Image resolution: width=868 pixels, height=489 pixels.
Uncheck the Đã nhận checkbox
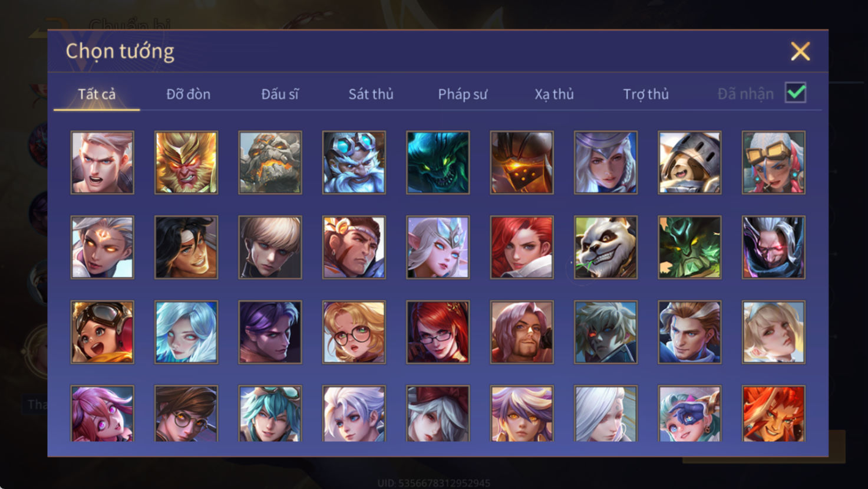(x=796, y=93)
